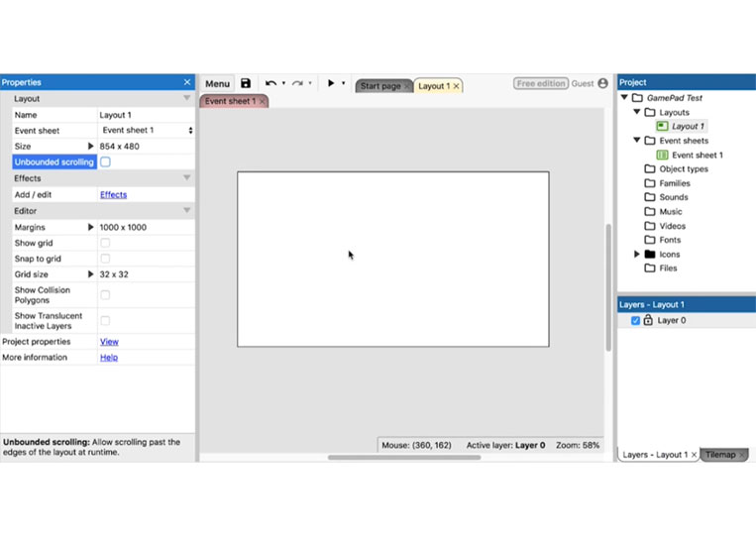Image resolution: width=756 pixels, height=536 pixels.
Task: Hide Layer 0 using its visibility checkbox
Action: point(635,320)
